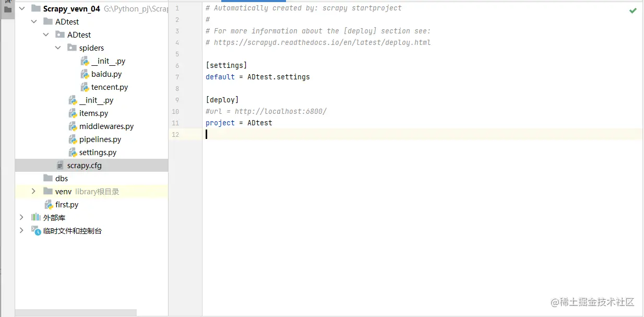Click the dbs folder icon
This screenshot has height=317, width=644.
coord(48,178)
